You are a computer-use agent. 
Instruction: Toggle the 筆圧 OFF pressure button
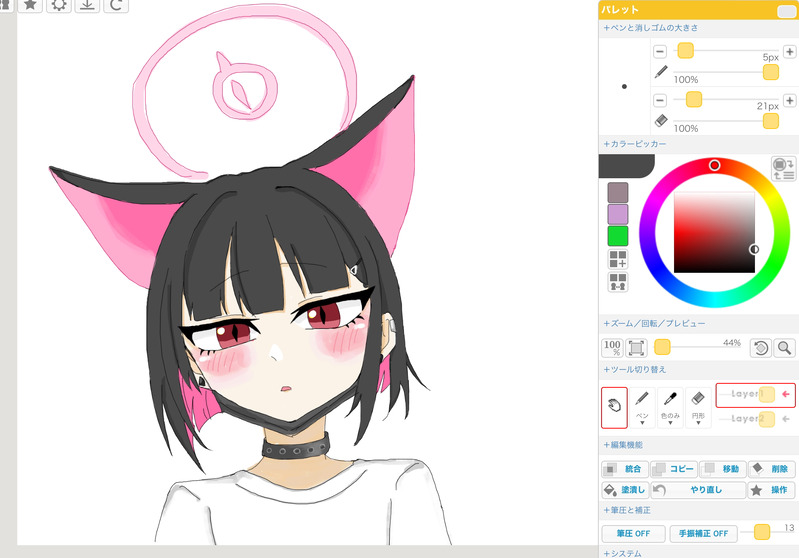point(633,534)
